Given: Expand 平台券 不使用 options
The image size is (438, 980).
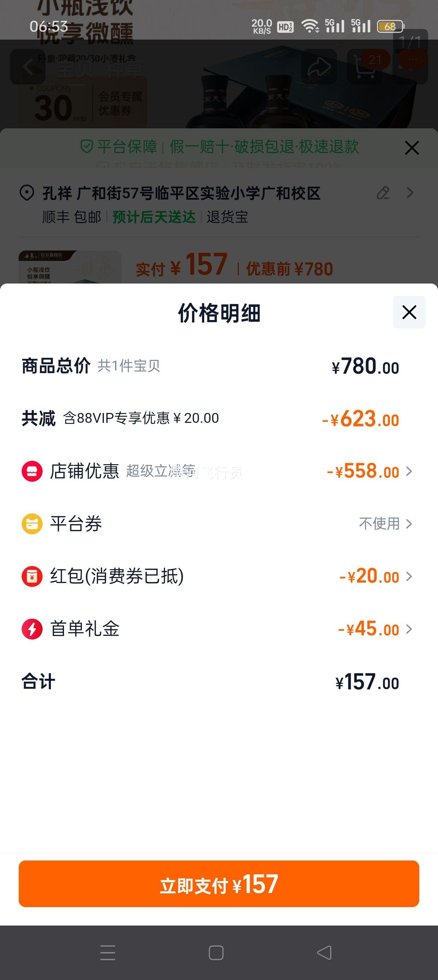Looking at the screenshot, I should click(385, 524).
